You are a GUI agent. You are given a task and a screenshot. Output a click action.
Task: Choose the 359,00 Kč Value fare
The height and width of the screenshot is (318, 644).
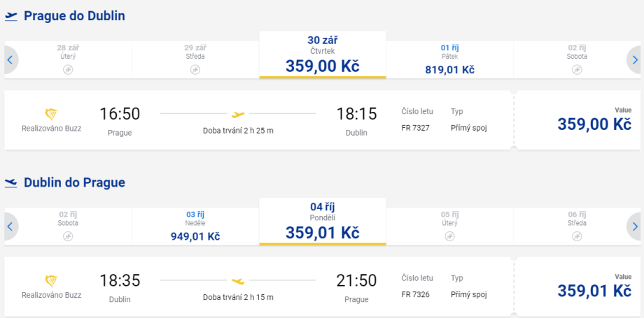[x=594, y=122]
